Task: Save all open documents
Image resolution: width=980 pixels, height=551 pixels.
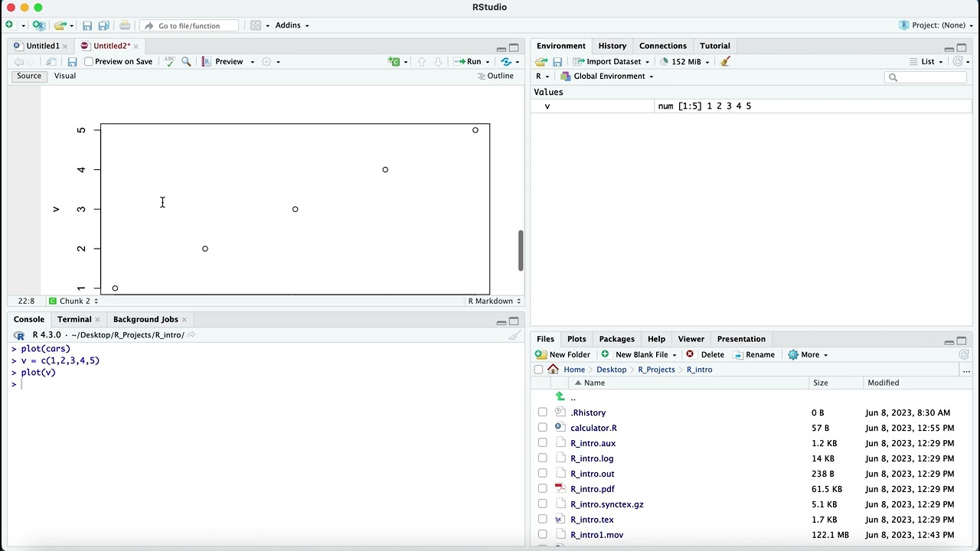Action: (103, 25)
